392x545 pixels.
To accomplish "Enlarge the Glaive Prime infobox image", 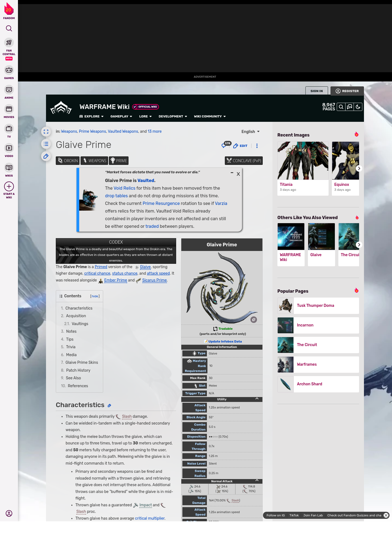I will click(x=254, y=320).
